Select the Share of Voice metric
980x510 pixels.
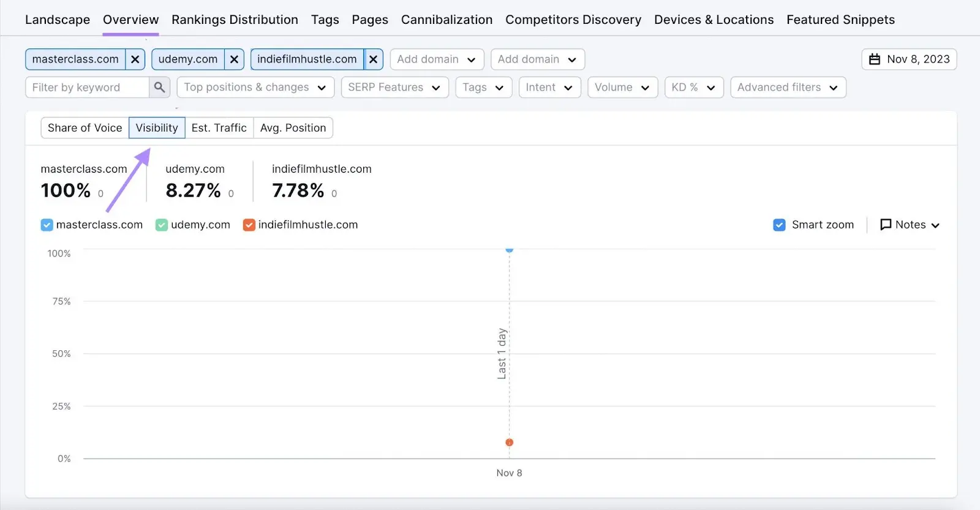pos(85,128)
